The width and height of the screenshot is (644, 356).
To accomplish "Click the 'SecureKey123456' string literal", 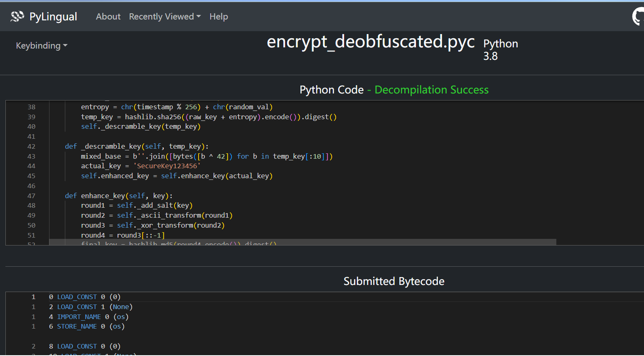I will click(x=167, y=166).
